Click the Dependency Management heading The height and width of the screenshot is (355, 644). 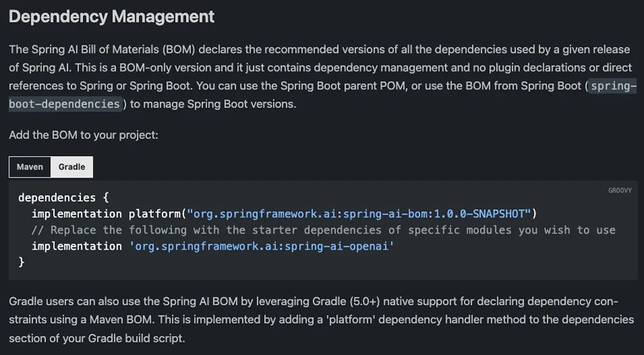point(111,17)
